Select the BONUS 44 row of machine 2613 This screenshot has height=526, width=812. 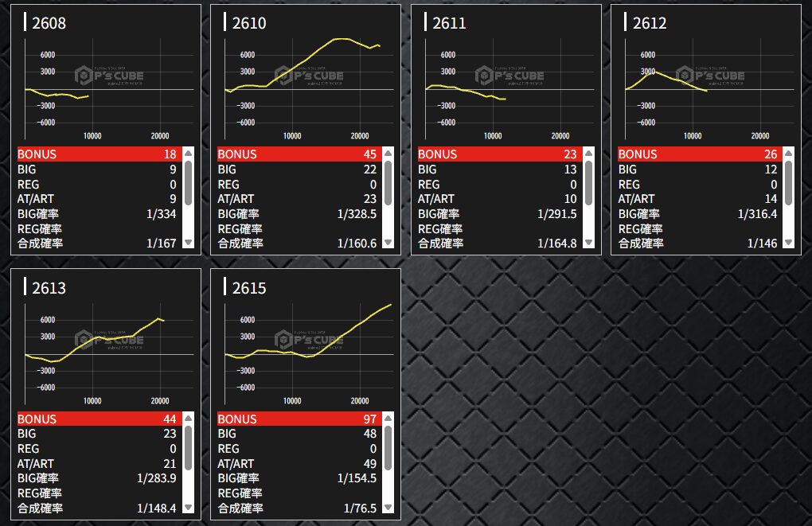pyautogui.click(x=100, y=419)
